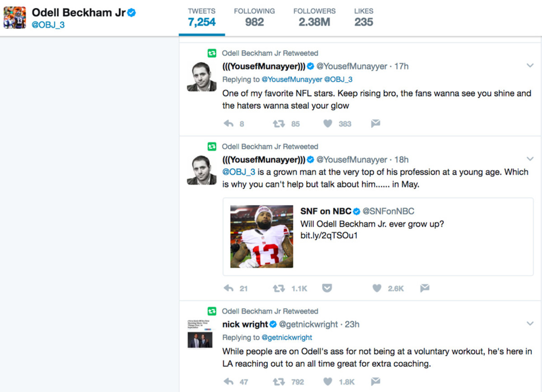This screenshot has height=392, width=542.
Task: Open more-options arrow on 18h tweet
Action: click(x=530, y=159)
